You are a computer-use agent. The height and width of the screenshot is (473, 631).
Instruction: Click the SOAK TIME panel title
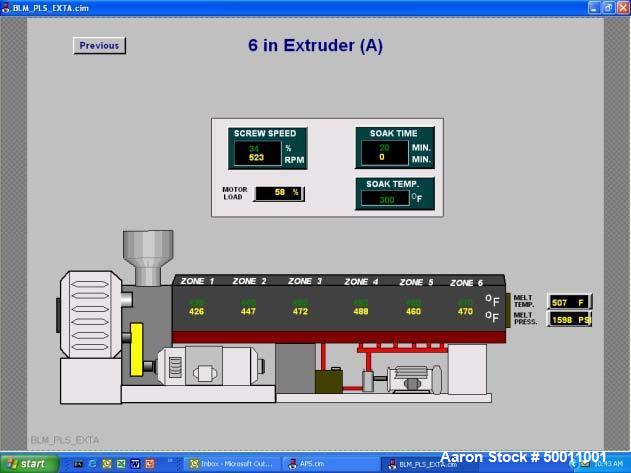tap(394, 133)
